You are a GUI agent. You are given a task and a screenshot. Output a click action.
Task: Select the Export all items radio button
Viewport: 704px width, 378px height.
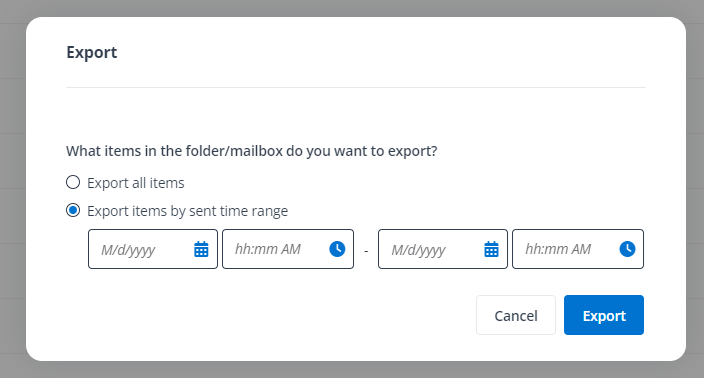pyautogui.click(x=73, y=182)
